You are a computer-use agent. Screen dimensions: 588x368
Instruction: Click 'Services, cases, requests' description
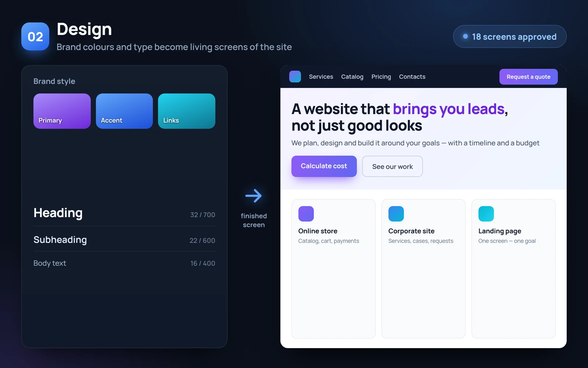click(421, 241)
